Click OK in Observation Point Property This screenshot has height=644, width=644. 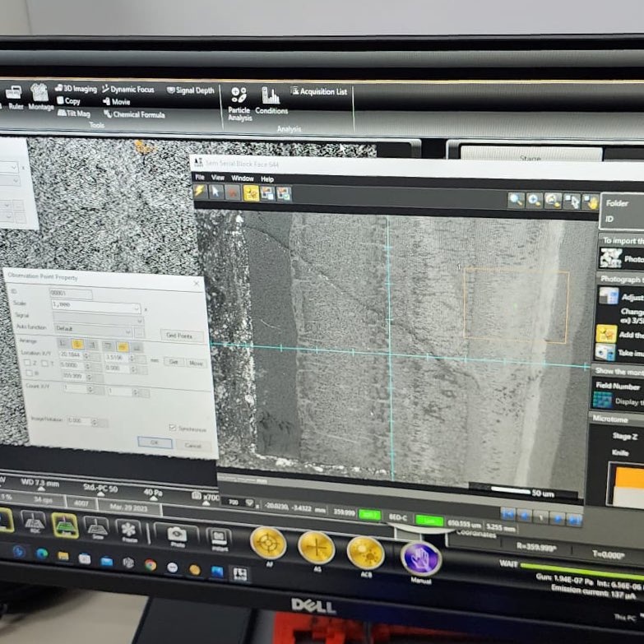pyautogui.click(x=155, y=442)
